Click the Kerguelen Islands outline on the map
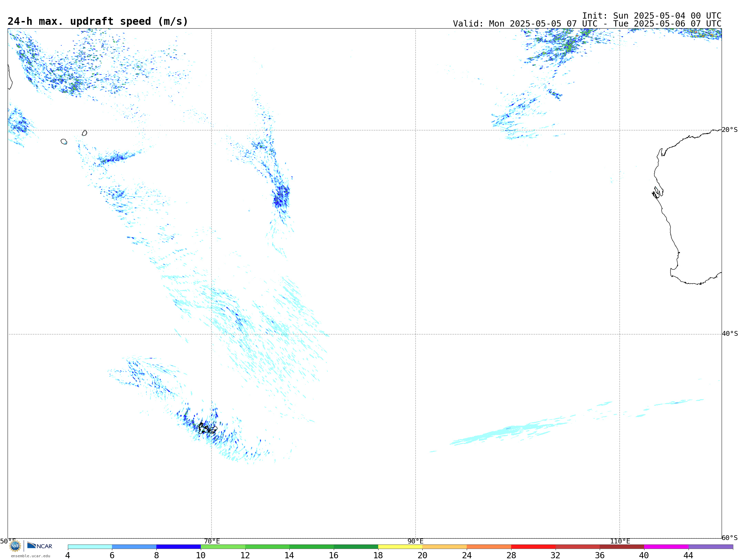The height and width of the screenshot is (560, 744). (x=208, y=428)
